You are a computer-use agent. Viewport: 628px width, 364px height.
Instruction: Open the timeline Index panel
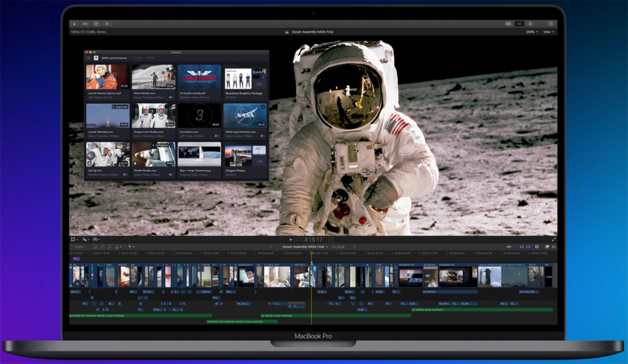(x=78, y=247)
